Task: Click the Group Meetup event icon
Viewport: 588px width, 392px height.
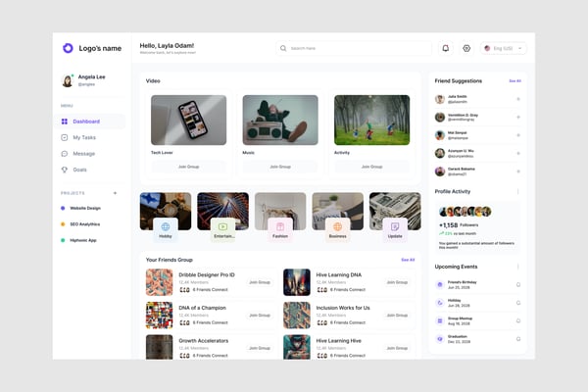Action: coord(440,320)
